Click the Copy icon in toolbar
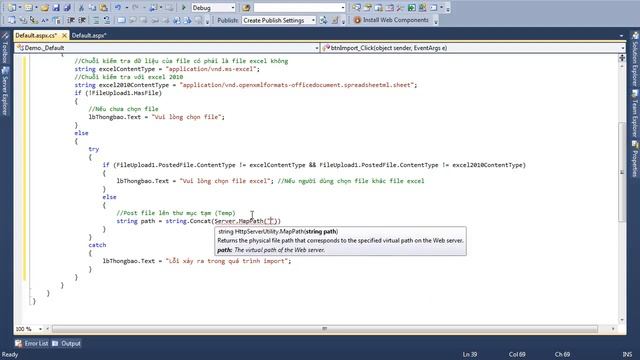This screenshot has height=360, width=640. [92, 8]
